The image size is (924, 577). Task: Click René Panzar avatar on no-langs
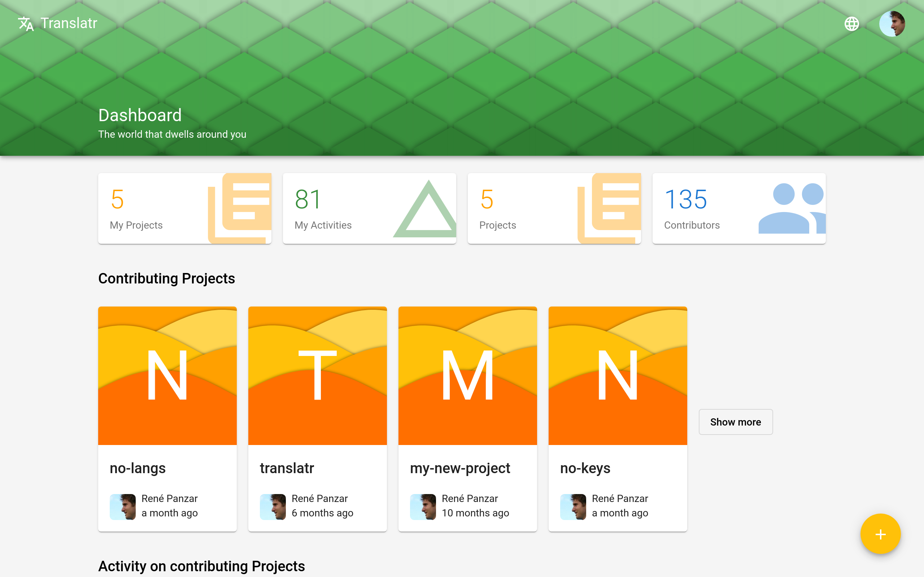123,505
